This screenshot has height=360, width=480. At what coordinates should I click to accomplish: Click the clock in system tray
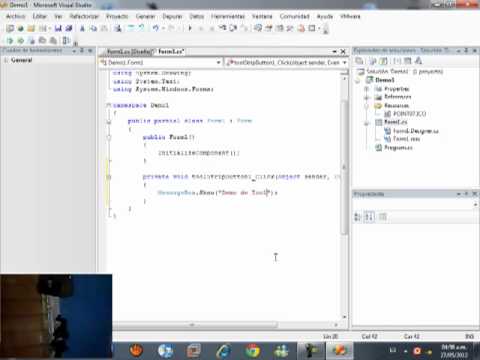(x=454, y=351)
